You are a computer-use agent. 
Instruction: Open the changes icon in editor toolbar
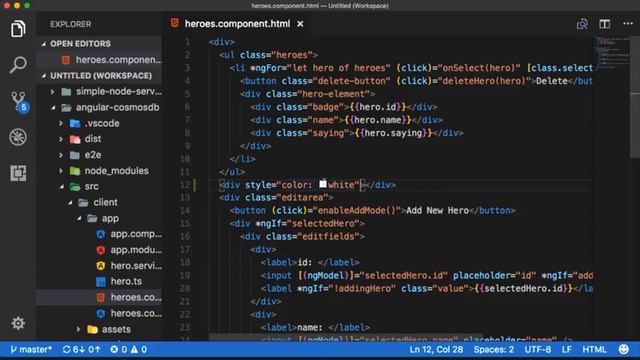click(x=582, y=24)
